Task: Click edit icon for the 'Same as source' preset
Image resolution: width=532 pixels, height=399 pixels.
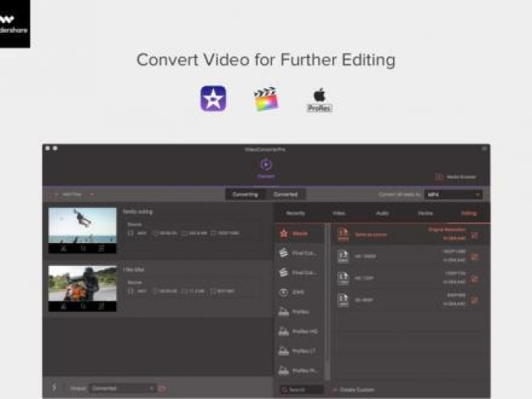Action: (x=475, y=235)
